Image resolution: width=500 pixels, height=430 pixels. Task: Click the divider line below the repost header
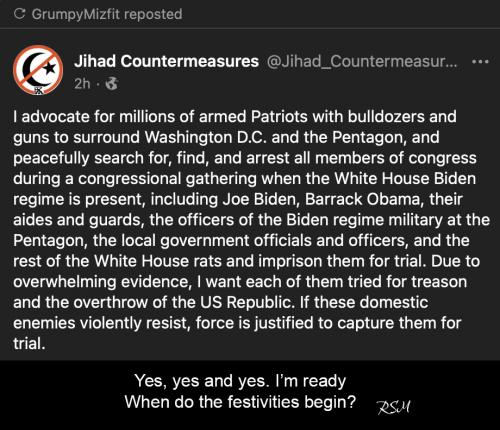(x=250, y=29)
